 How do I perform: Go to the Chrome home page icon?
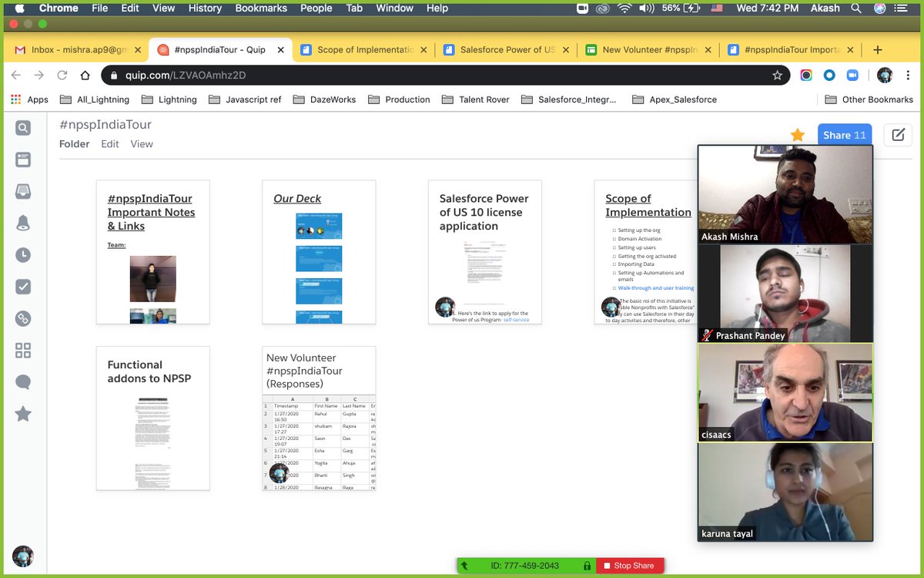point(85,76)
